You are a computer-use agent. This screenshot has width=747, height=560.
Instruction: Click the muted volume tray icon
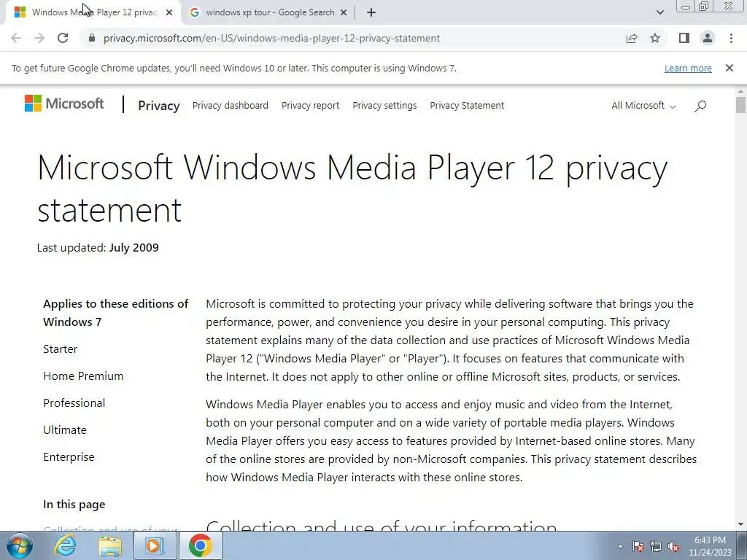[x=673, y=546]
